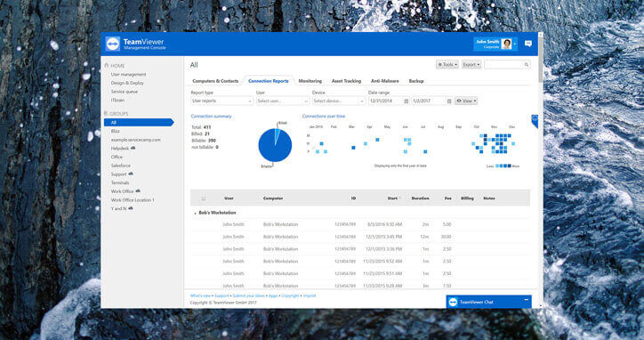Image resolution: width=644 pixels, height=340 pixels.
Task: Focus the search input field
Action: coord(503,65)
